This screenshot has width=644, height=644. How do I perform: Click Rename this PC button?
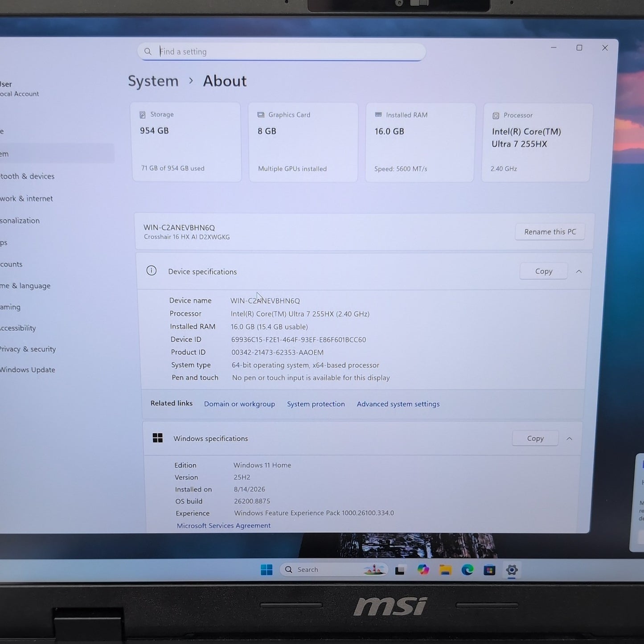tap(550, 232)
